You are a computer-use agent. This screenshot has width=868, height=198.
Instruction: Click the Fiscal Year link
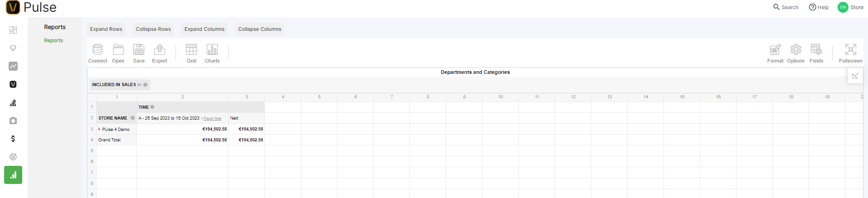[x=212, y=118]
